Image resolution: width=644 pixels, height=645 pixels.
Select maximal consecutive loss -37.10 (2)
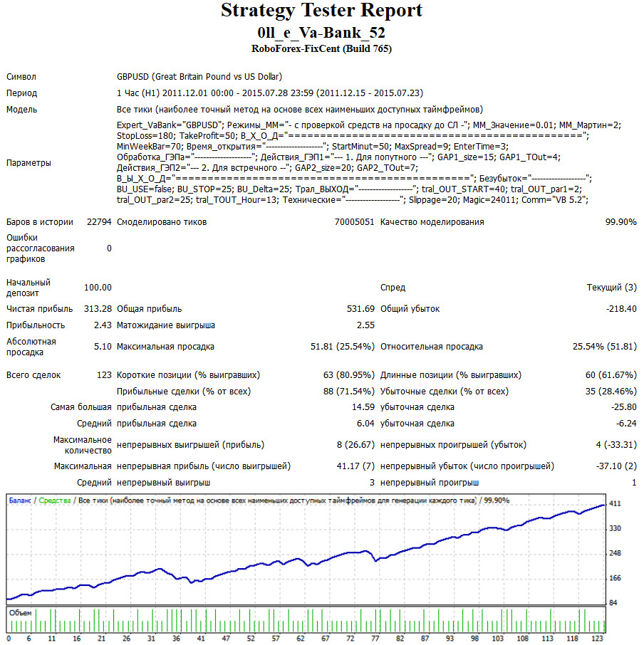pos(616,466)
